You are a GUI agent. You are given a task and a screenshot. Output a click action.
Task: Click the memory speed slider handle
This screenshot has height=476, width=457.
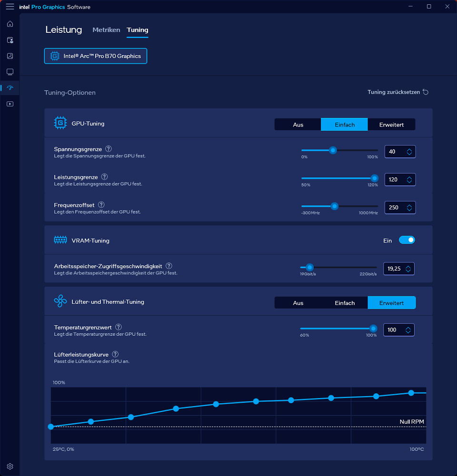point(309,267)
